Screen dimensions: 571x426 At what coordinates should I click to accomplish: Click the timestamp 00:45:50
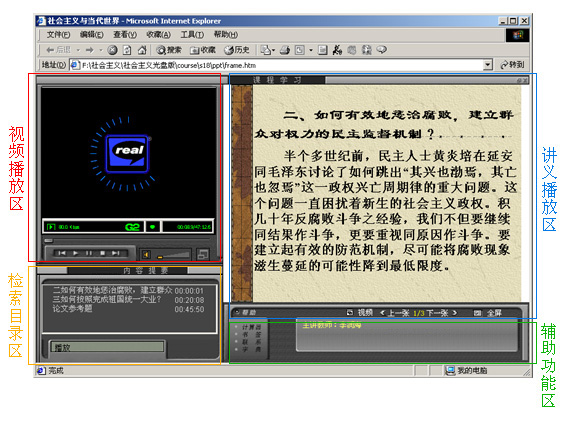pyautogui.click(x=189, y=309)
